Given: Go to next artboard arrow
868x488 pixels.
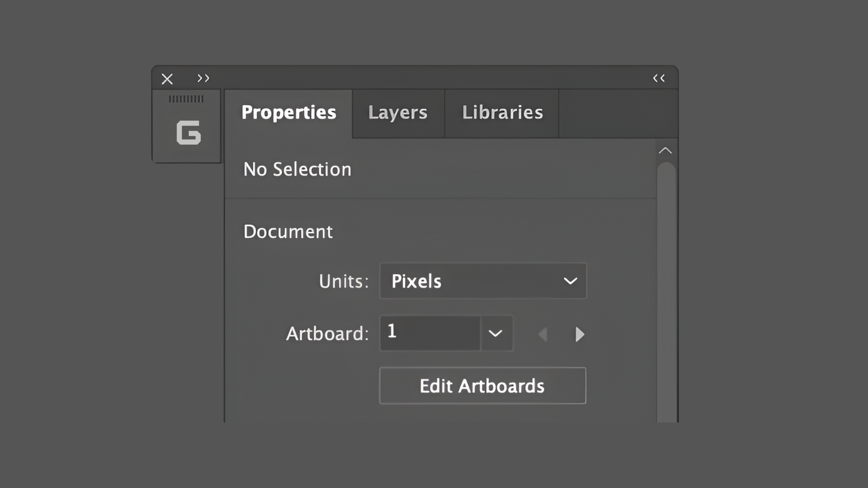Looking at the screenshot, I should pos(579,334).
